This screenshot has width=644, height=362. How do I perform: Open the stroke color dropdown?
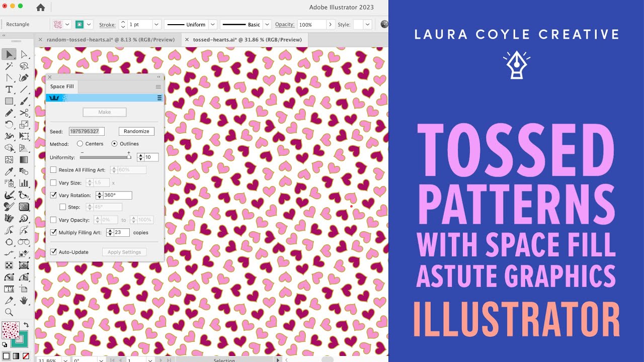point(89,24)
